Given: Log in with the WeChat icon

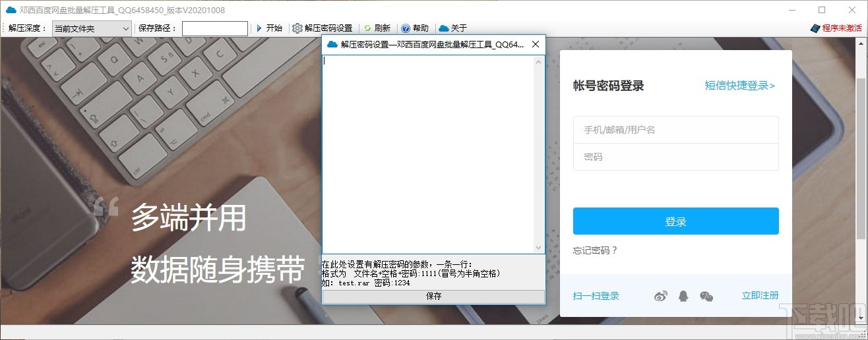Looking at the screenshot, I should click(x=706, y=297).
